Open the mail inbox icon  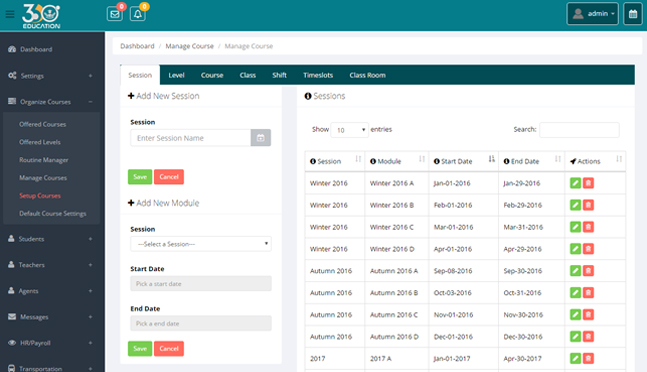[x=115, y=14]
